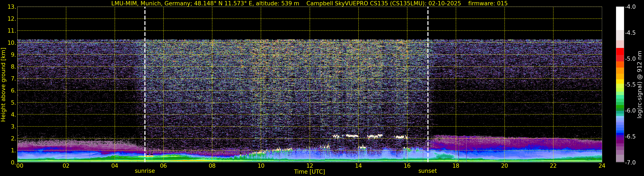Pick the white swatch at the colorbar top

[x=620, y=19]
